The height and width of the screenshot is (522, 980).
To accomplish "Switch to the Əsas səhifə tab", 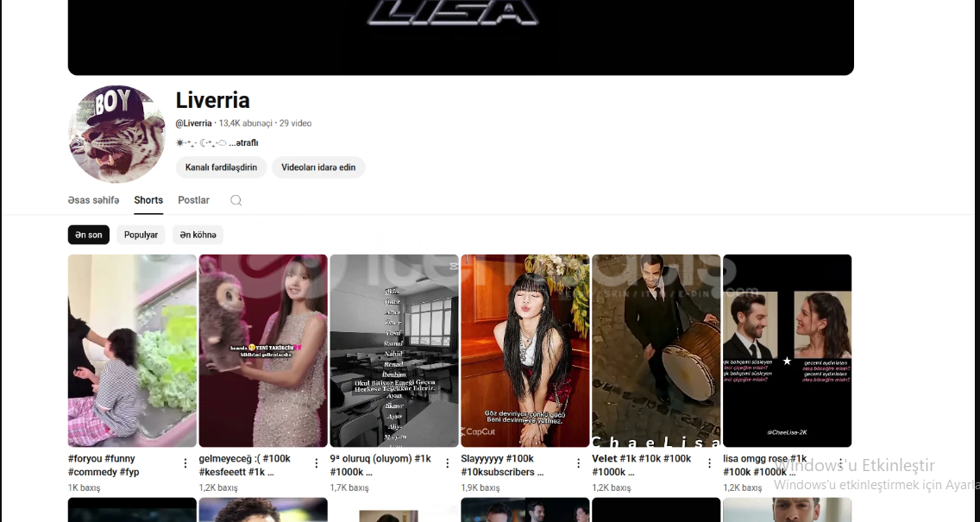I will pyautogui.click(x=93, y=200).
